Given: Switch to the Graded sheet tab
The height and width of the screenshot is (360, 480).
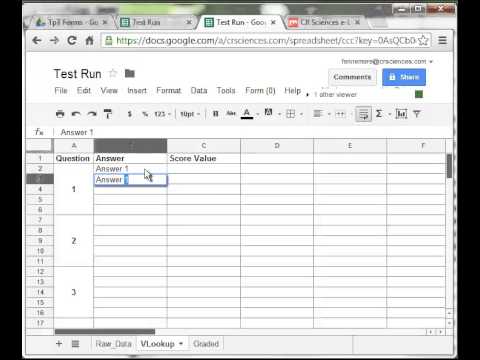Looking at the screenshot, I should 206,344.
